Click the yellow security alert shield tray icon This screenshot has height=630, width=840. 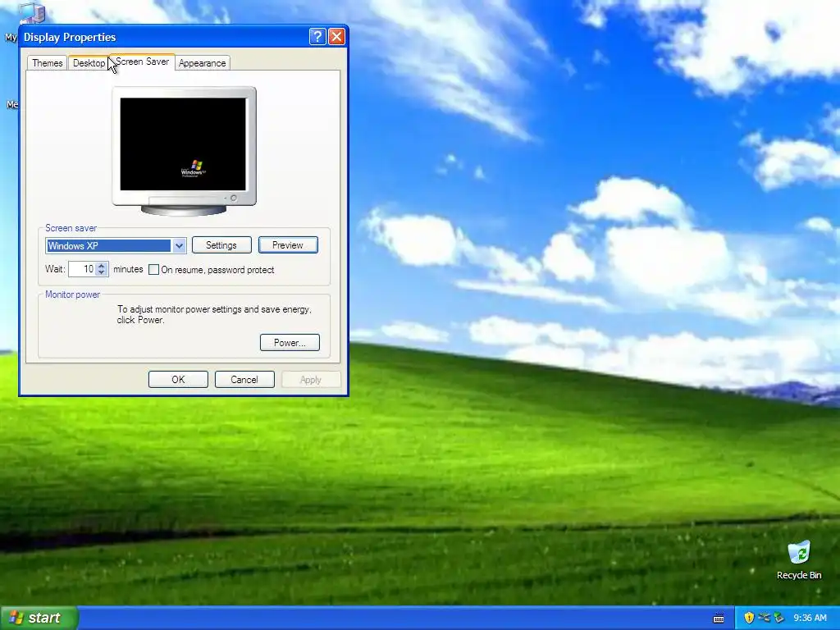click(749, 618)
